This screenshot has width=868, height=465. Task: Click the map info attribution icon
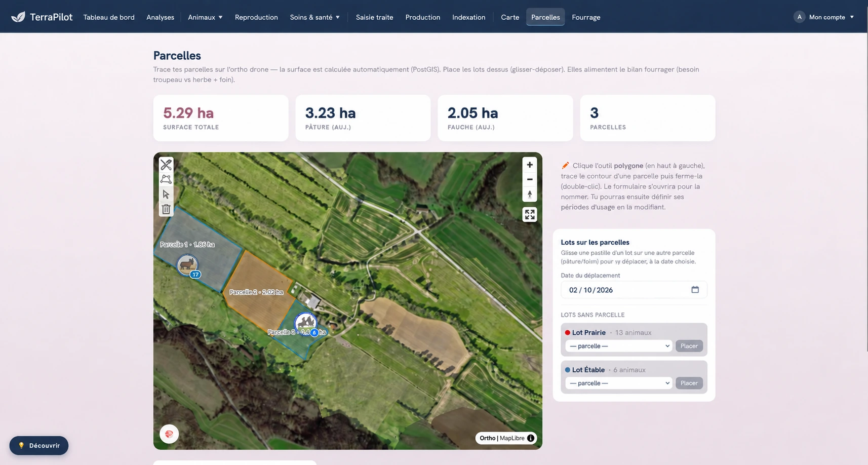[531, 438]
